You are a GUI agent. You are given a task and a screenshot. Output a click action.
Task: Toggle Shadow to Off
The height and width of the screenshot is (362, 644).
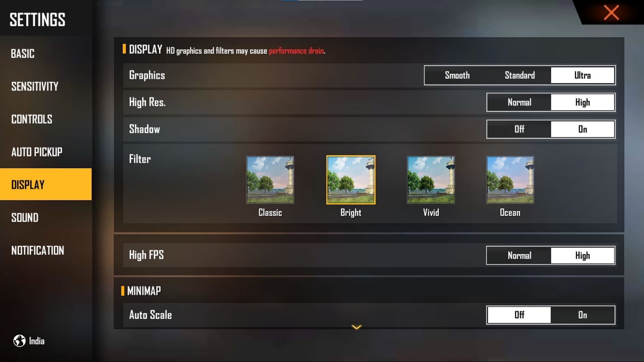click(x=519, y=129)
